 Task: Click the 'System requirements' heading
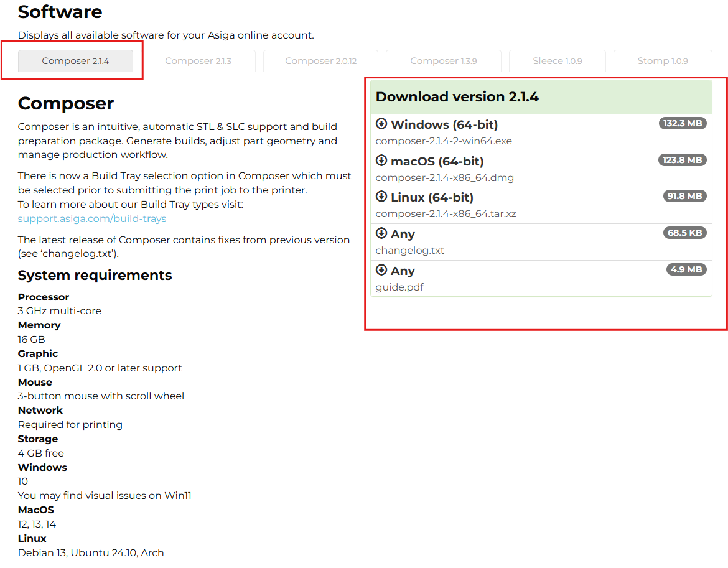95,275
